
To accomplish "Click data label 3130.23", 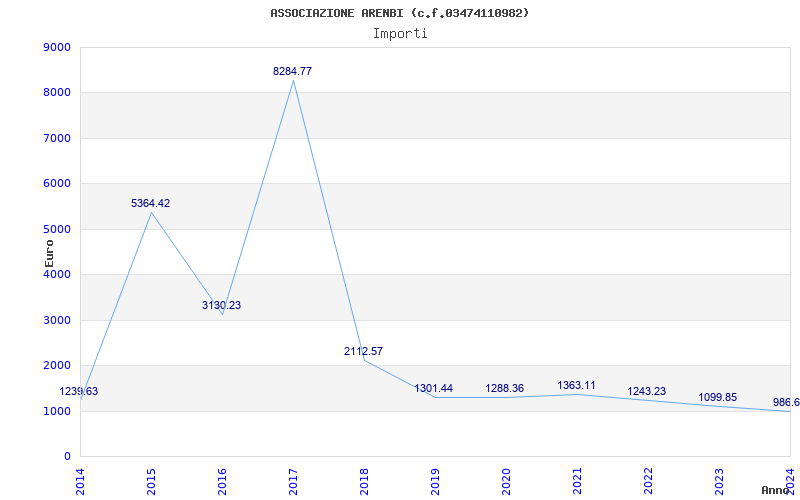I will click(221, 306).
